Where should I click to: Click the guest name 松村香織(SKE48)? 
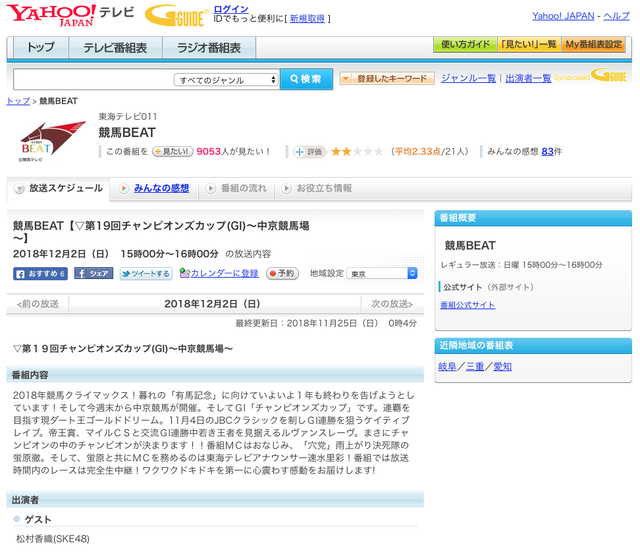pyautogui.click(x=53, y=539)
